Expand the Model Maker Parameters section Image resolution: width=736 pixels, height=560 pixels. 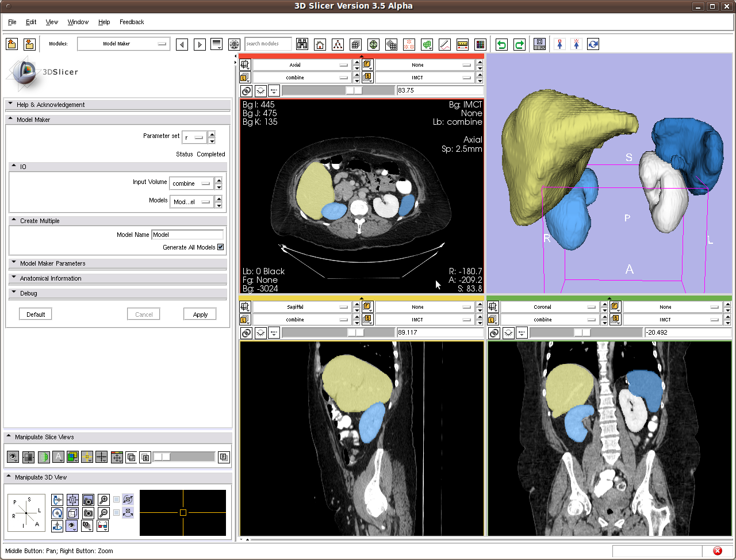click(x=52, y=263)
